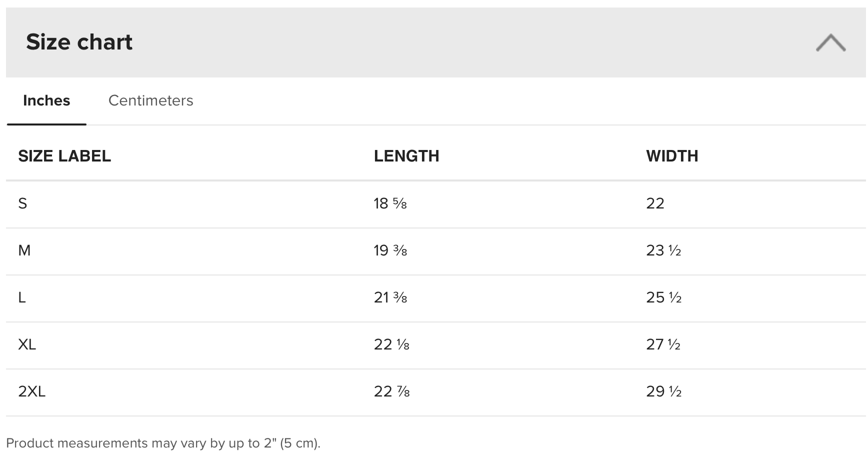The image size is (868, 456).
Task: Click the 18 ⅝ length value
Action: click(390, 203)
